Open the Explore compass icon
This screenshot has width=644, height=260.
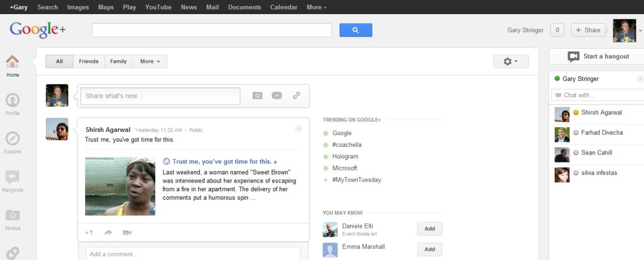click(13, 138)
